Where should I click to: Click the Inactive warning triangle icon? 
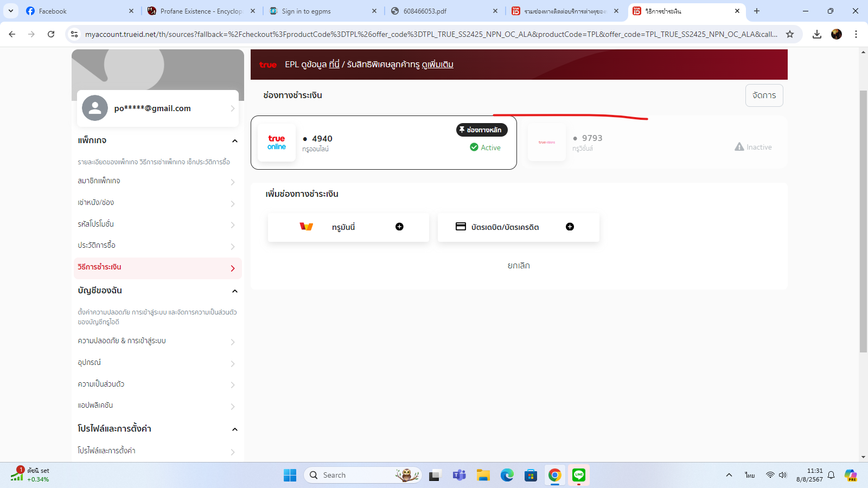tap(739, 146)
